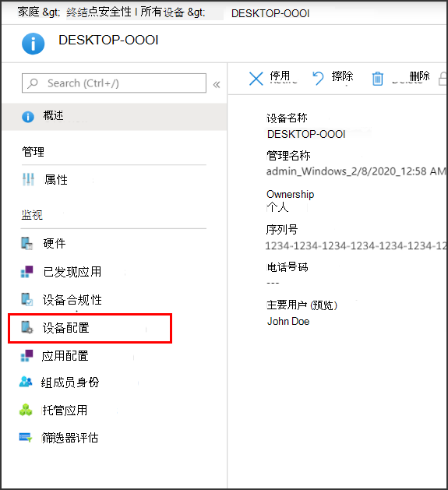Click DESKTOP-OOOI in the breadcrumb

pos(270,13)
